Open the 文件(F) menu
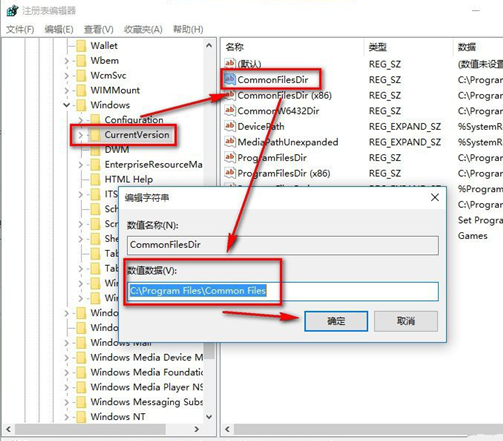Screen dimensions: 503x441 point(20,29)
